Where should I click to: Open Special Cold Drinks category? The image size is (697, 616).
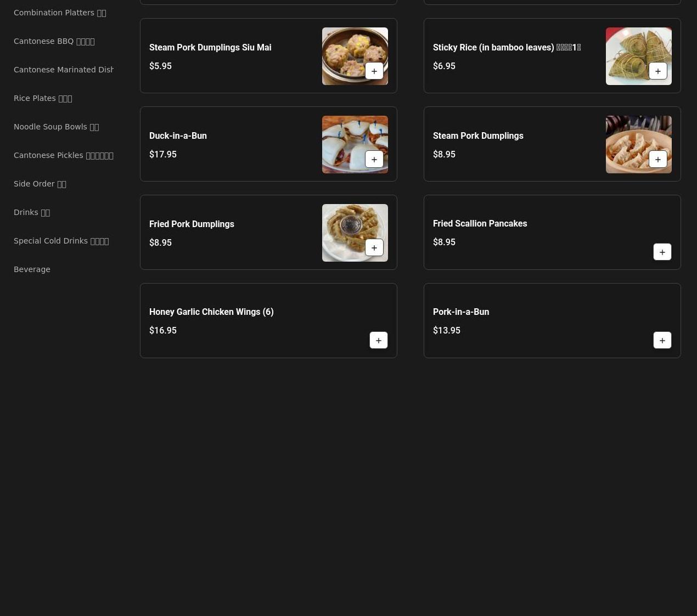(61, 241)
